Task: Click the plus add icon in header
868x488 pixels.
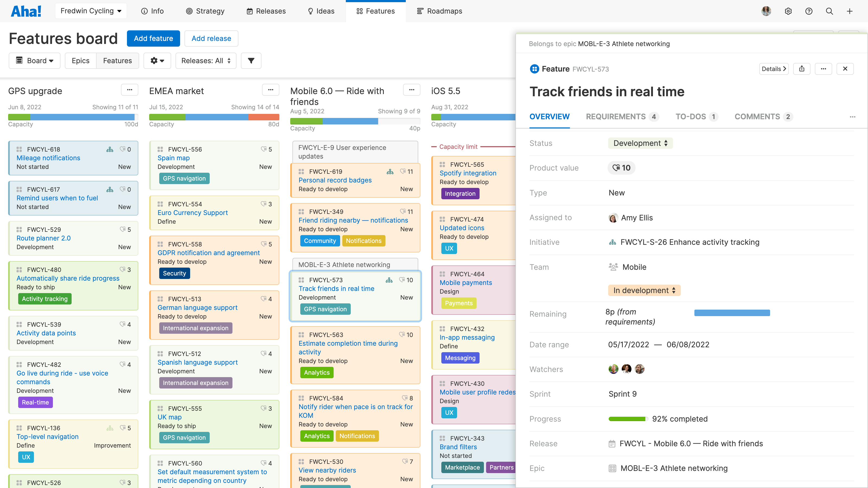Action: [x=850, y=11]
